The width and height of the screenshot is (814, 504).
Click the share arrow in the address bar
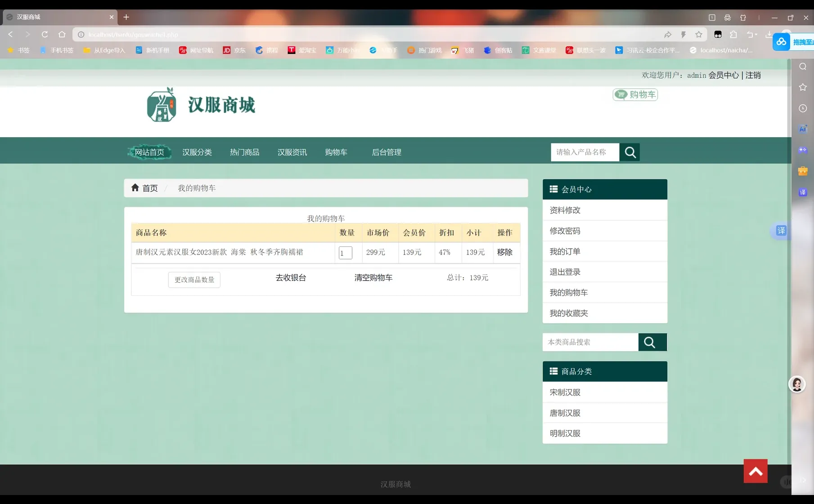coord(668,35)
